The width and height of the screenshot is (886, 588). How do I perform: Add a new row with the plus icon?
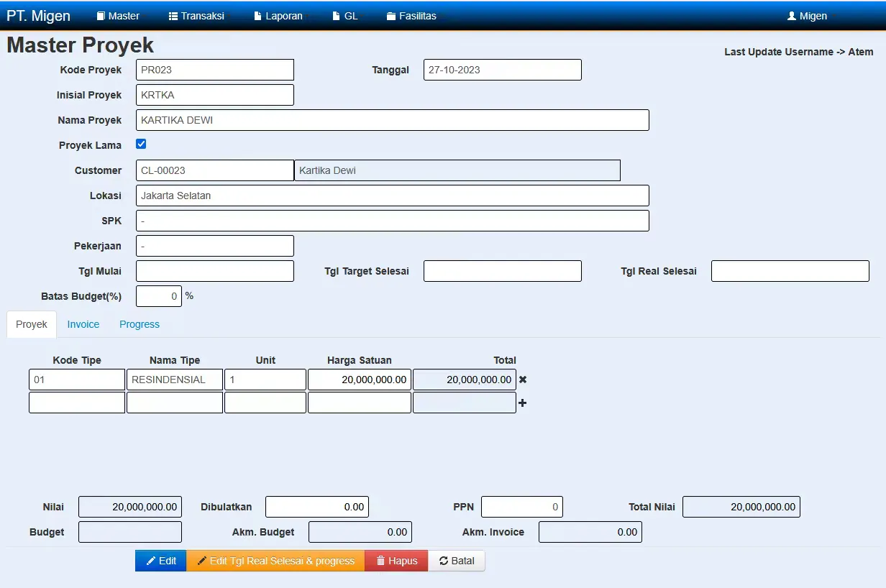point(523,403)
